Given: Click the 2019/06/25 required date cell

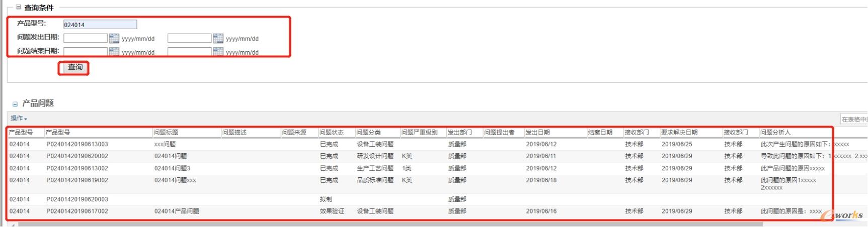Looking at the screenshot, I should (x=677, y=144).
